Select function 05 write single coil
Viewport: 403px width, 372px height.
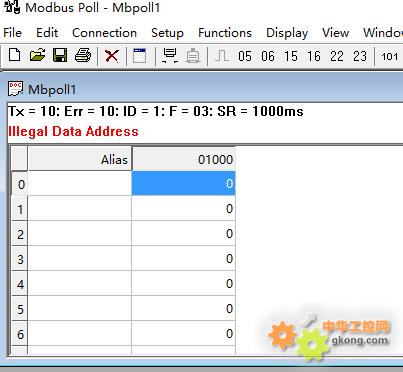point(245,56)
